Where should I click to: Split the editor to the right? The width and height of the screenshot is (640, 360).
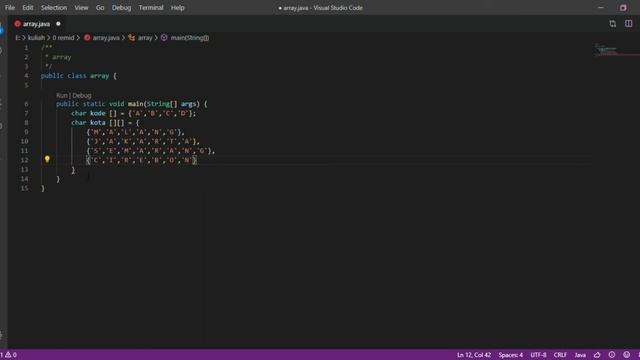click(629, 24)
